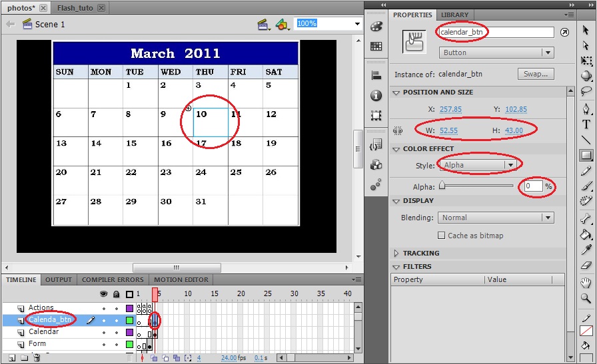Click the New Folder icon in timeline
This screenshot has width=597, height=364.
(25, 358)
